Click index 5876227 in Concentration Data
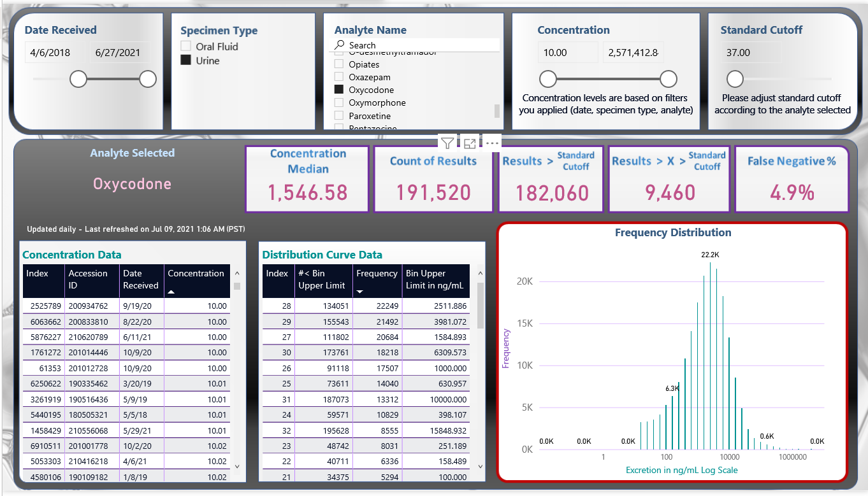This screenshot has height=496, width=868. [x=43, y=337]
